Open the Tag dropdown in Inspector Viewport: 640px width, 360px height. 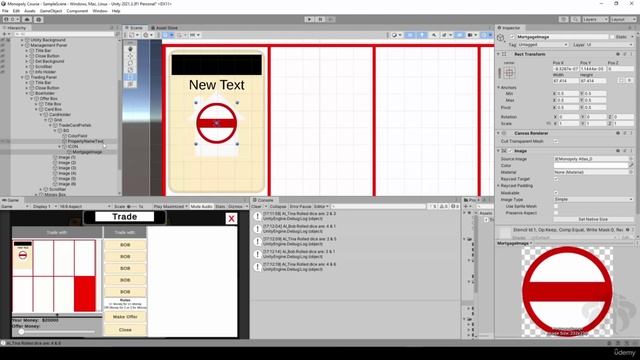pos(543,44)
